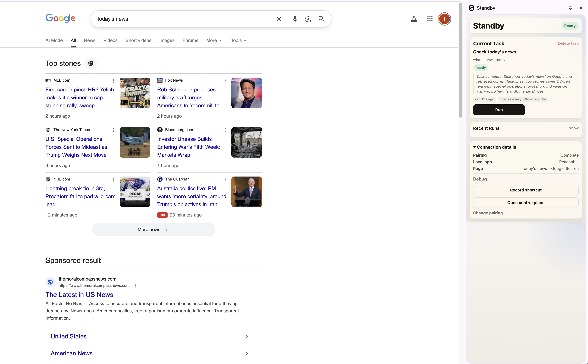Image resolution: width=588 pixels, height=364 pixels.
Task: Switch to the AI Mode tab
Action: coord(54,40)
